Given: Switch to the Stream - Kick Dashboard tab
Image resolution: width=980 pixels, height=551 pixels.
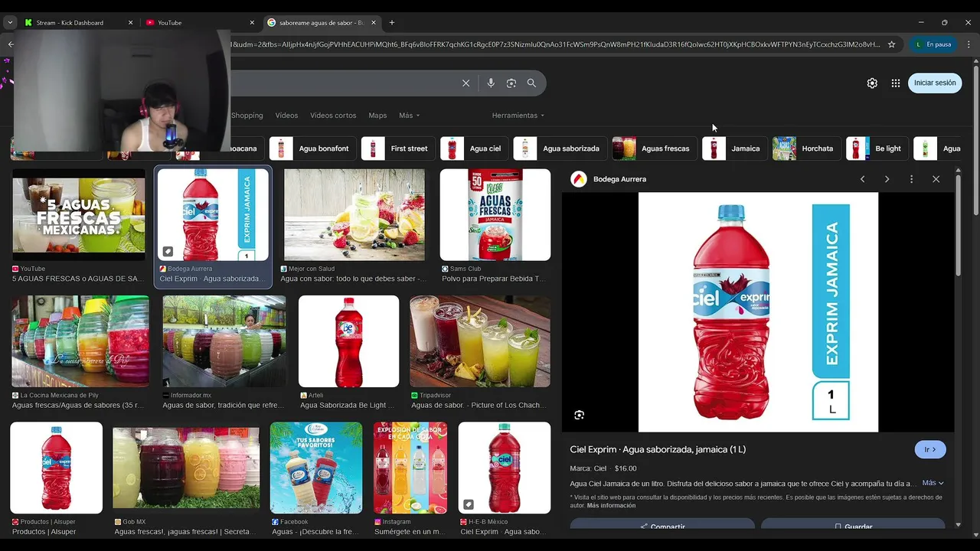Looking at the screenshot, I should point(70,23).
